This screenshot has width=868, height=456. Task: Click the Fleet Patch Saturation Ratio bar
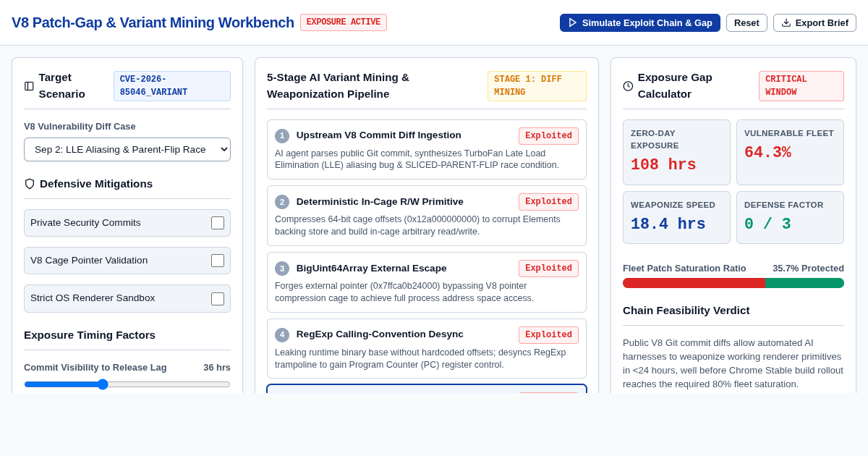[733, 283]
